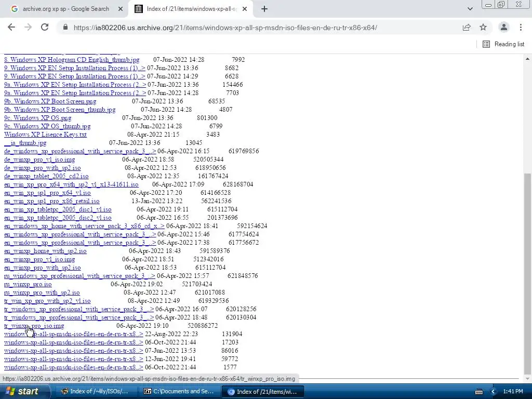Screen dimensions: 532x399
Task: Download en_winxp_pro_vl_iso.img
Action: pos(39,259)
